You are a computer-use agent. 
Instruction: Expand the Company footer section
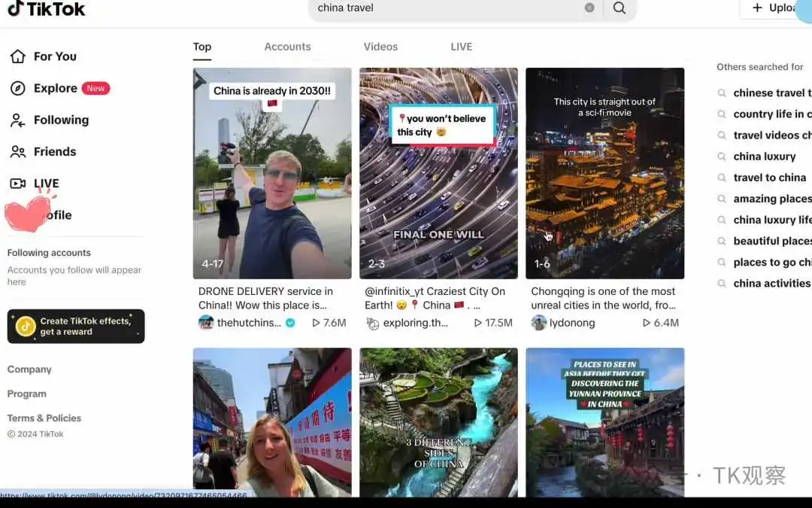(x=29, y=370)
